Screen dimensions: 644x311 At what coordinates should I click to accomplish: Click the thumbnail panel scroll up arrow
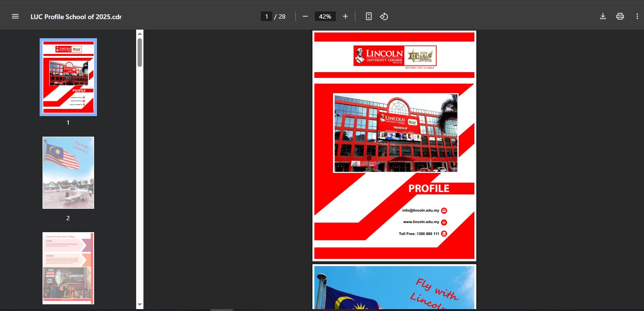[x=140, y=33]
